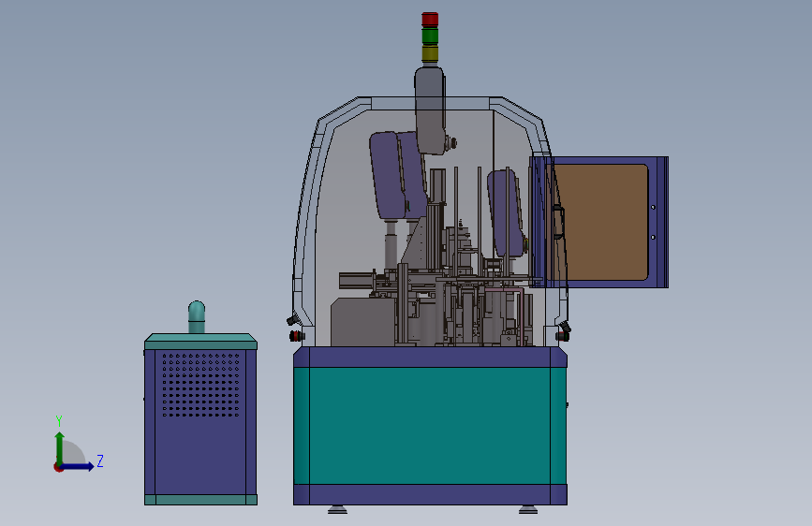
Task: Select the purple bottom band of the machine base
Action: tap(430, 494)
